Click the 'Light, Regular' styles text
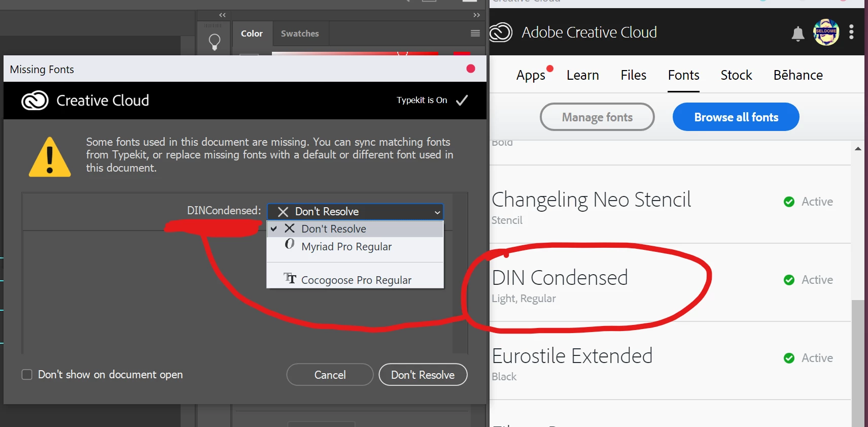Viewport: 868px width, 427px height. coord(524,299)
